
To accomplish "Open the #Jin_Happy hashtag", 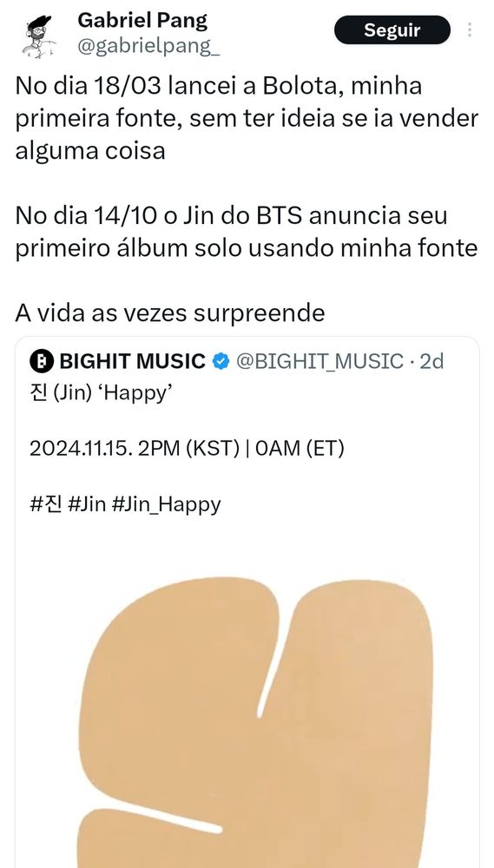I will pos(166,505).
